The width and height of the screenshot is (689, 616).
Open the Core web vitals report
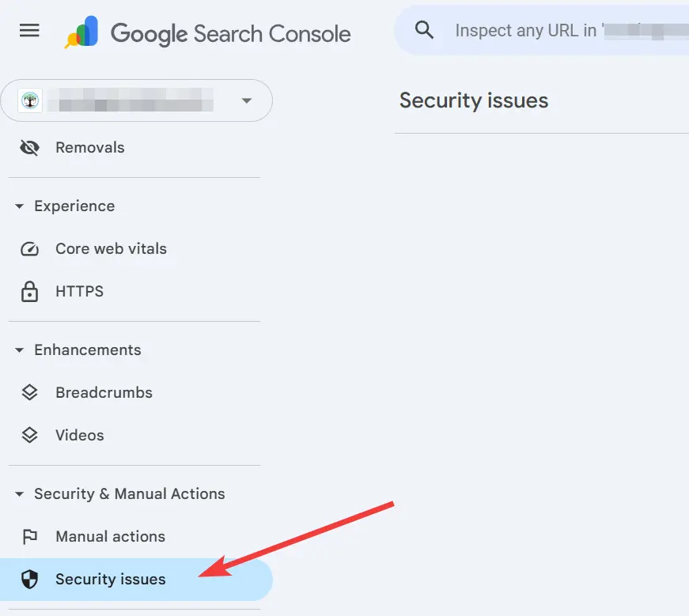click(111, 248)
